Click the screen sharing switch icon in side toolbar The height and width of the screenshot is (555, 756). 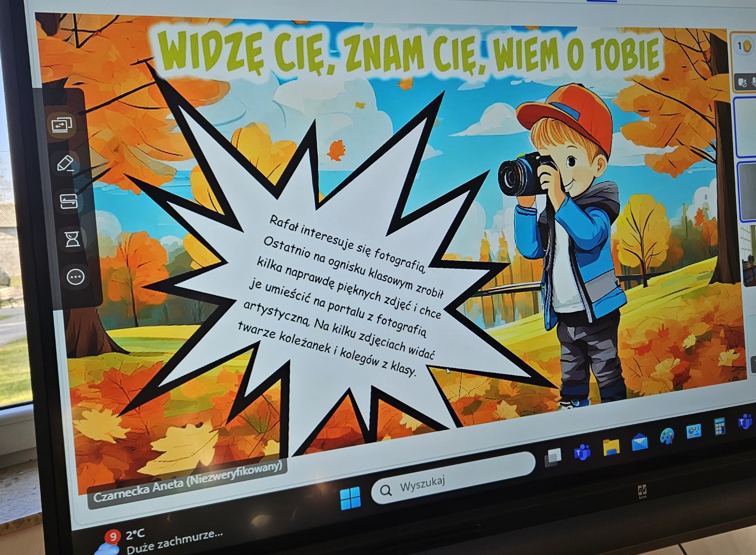[x=62, y=125]
